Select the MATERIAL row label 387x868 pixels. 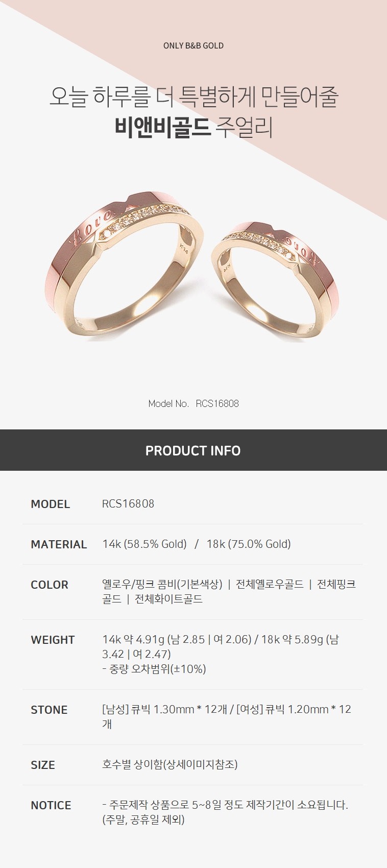[59, 544]
